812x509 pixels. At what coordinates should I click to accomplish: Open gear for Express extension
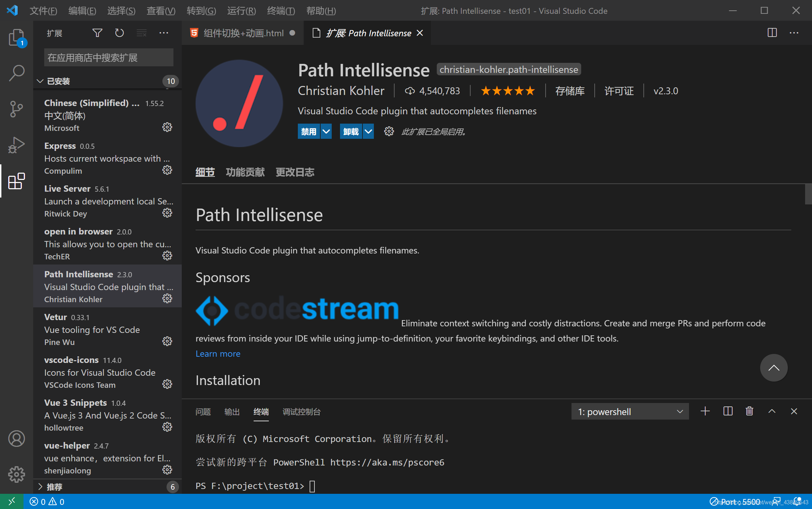[x=167, y=170]
